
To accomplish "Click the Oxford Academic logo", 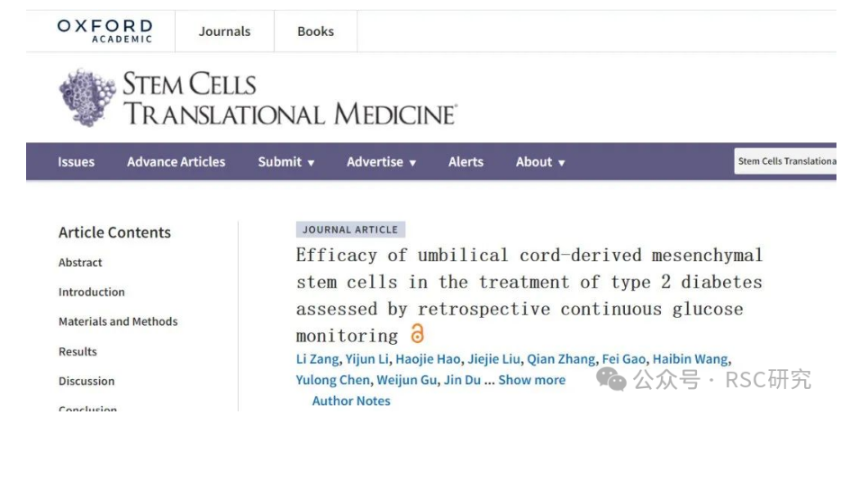I will pos(104,31).
